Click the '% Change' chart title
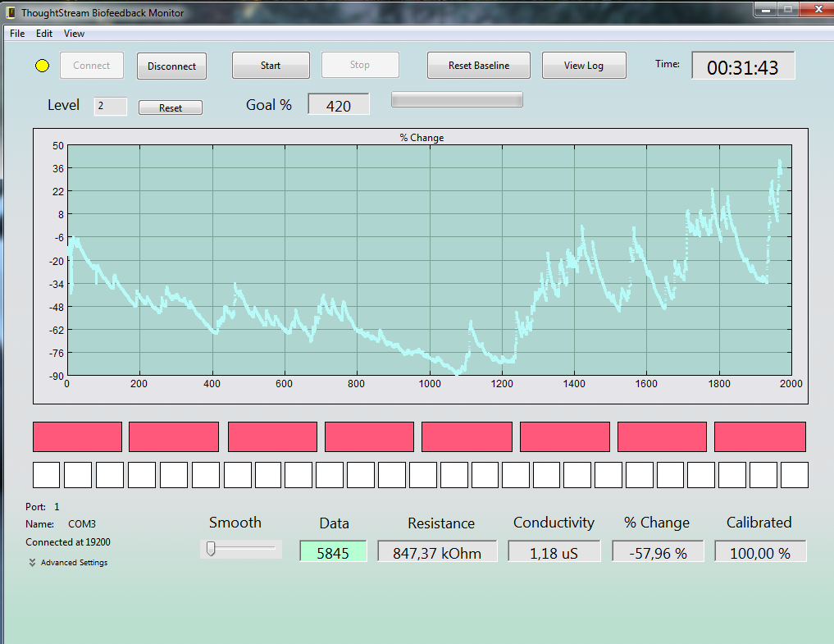Image resolution: width=834 pixels, height=644 pixels. [x=422, y=138]
